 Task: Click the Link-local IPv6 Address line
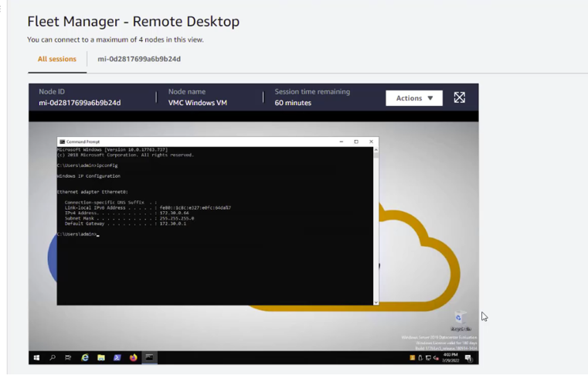[x=148, y=207]
